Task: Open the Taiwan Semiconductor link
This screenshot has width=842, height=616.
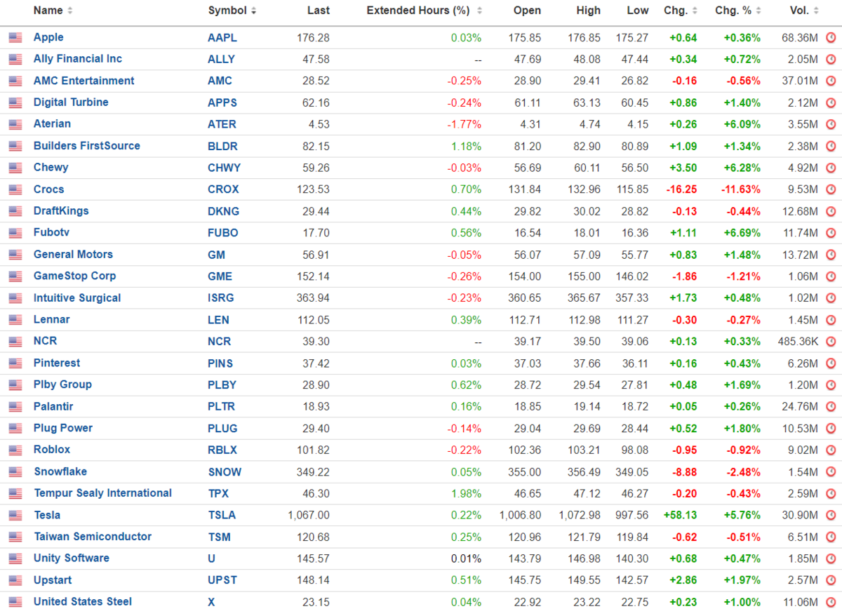Action: 93,537
